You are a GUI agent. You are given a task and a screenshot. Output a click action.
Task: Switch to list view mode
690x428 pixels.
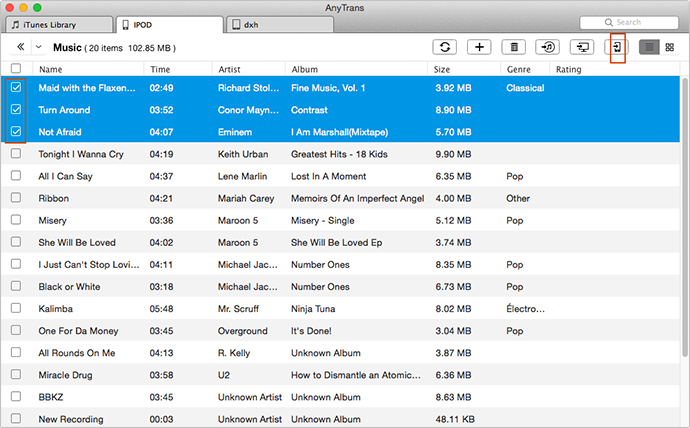(649, 47)
